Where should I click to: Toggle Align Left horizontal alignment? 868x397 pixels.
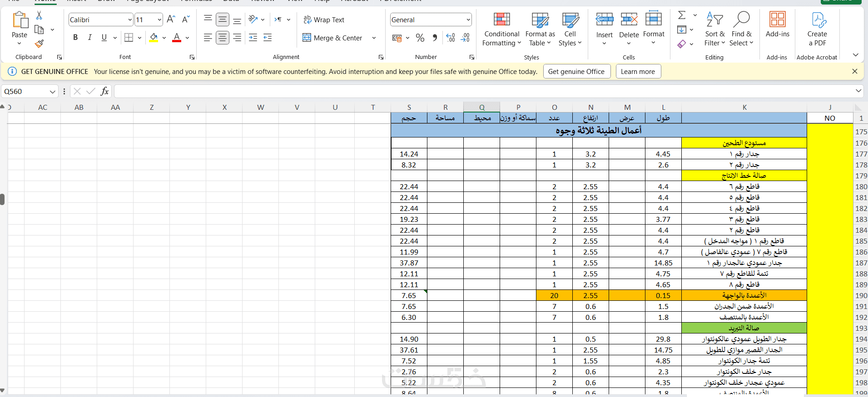[208, 38]
